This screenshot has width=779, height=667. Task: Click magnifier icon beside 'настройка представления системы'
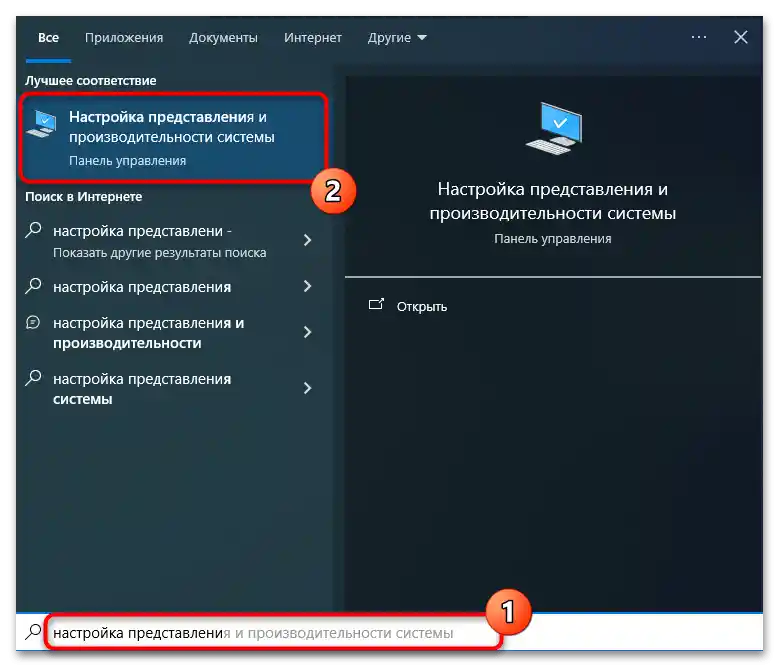(33, 378)
